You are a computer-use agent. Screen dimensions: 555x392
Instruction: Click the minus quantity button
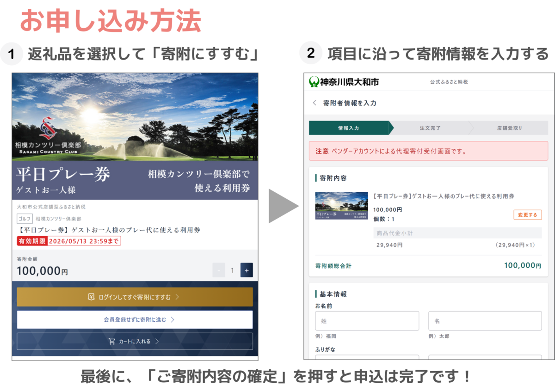click(218, 270)
